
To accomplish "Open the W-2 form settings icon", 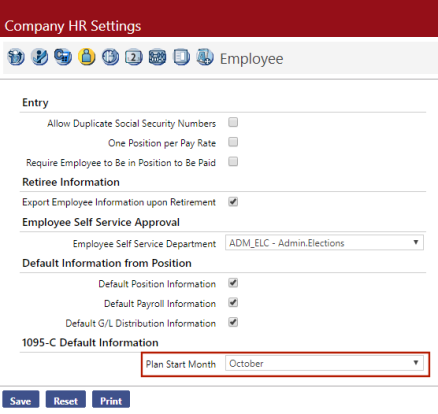I will click(x=134, y=57).
